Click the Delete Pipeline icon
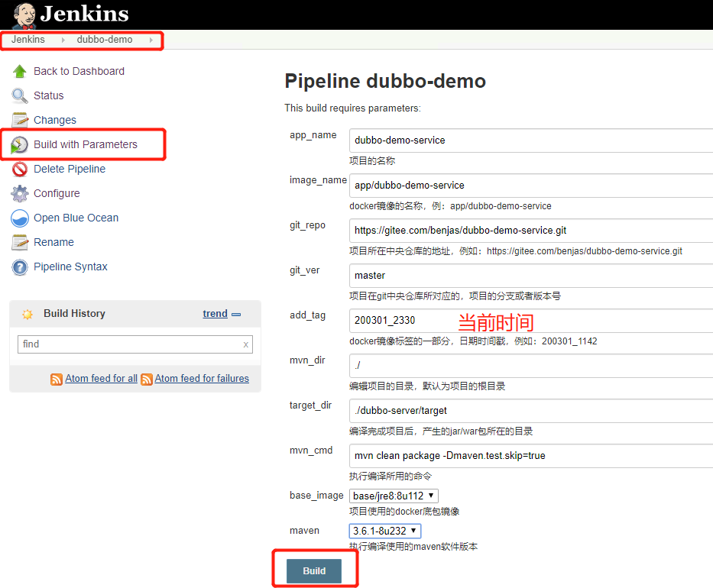 (x=20, y=169)
